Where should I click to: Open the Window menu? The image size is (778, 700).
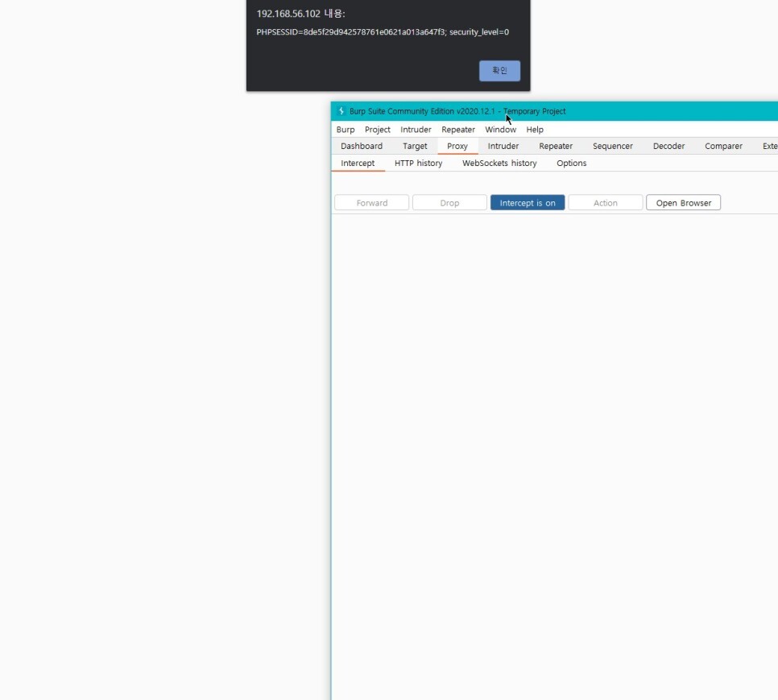[x=500, y=130]
